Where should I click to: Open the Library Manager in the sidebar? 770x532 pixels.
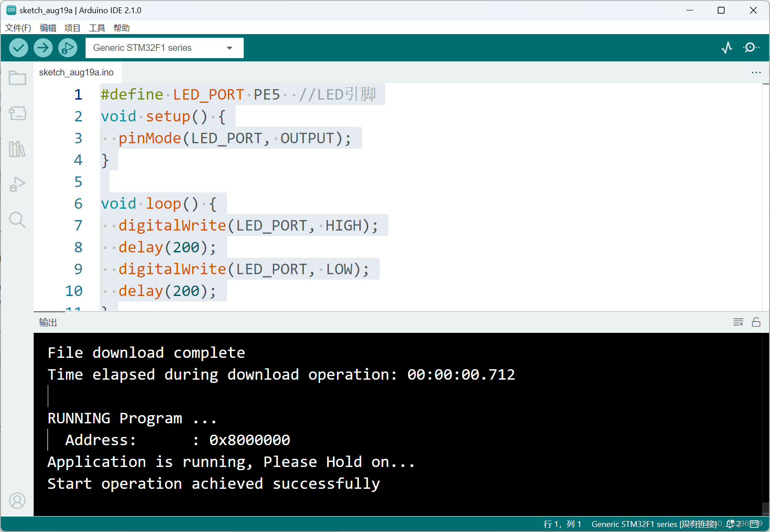(17, 149)
